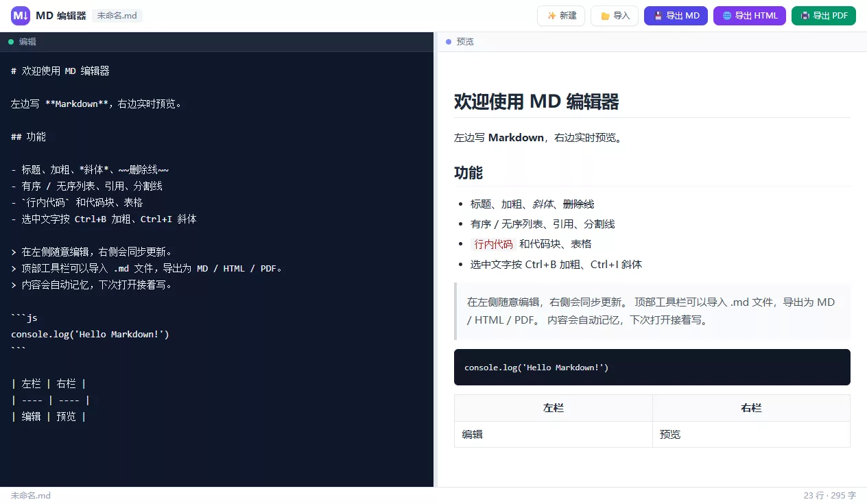Image resolution: width=867 pixels, height=504 pixels.
Task: Click the '| 左栏 | 右栏 |' line in editor
Action: coord(49,383)
